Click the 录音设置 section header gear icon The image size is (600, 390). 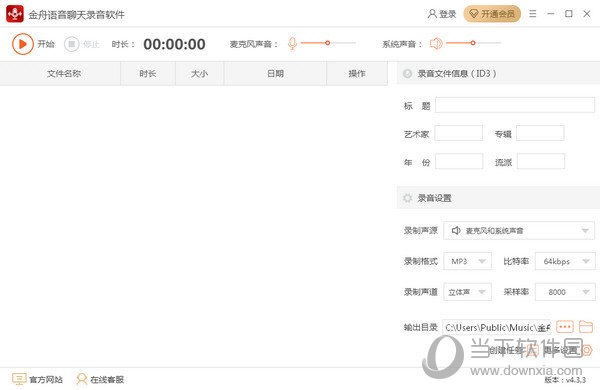(408, 198)
